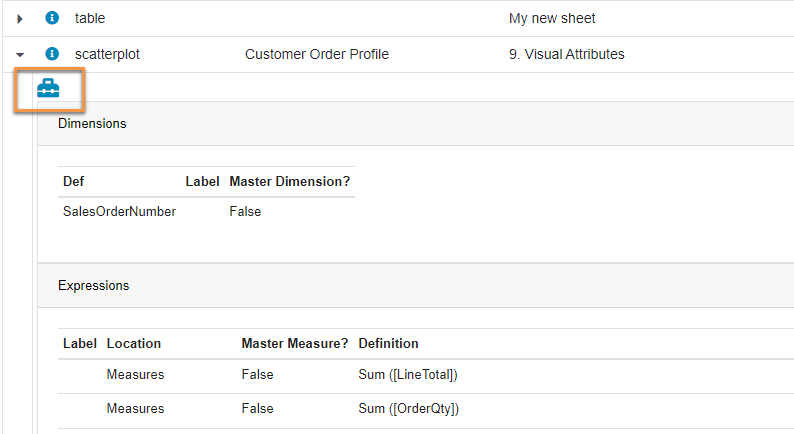The image size is (794, 434).
Task: Click the Customer Order Profile title
Action: click(317, 54)
